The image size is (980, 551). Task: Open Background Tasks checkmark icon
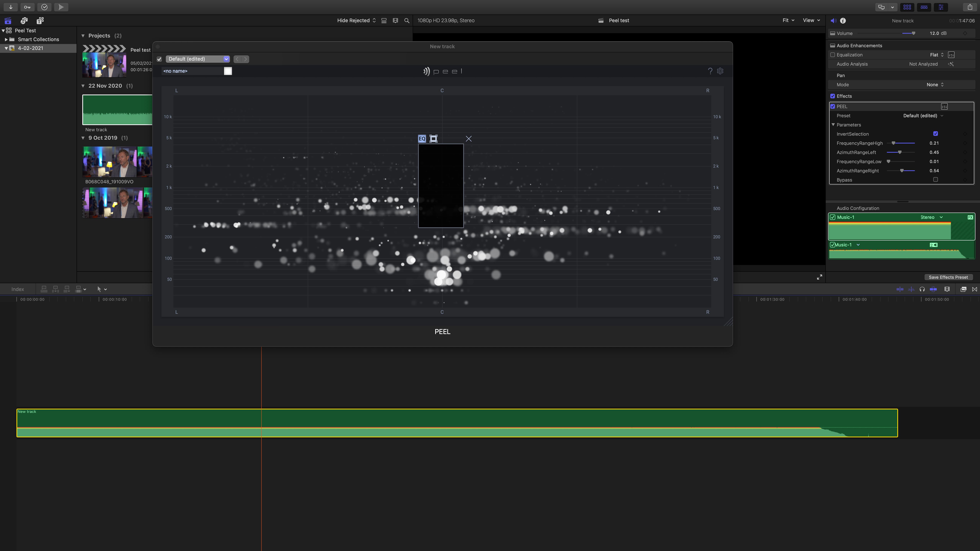pyautogui.click(x=44, y=7)
